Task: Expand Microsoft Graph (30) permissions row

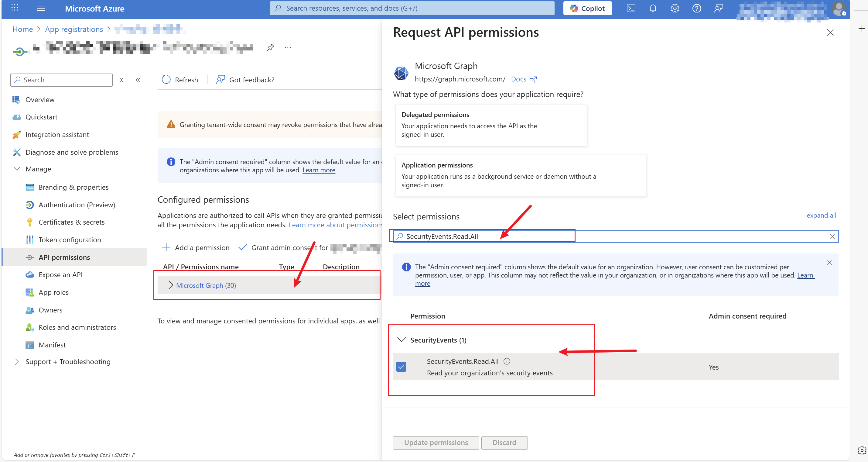Action: pyautogui.click(x=171, y=285)
